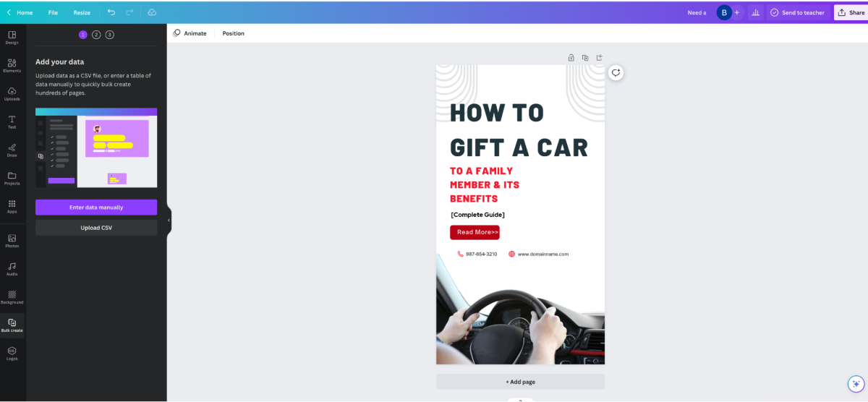This screenshot has height=402, width=868.
Task: Open the File menu
Action: (x=53, y=12)
